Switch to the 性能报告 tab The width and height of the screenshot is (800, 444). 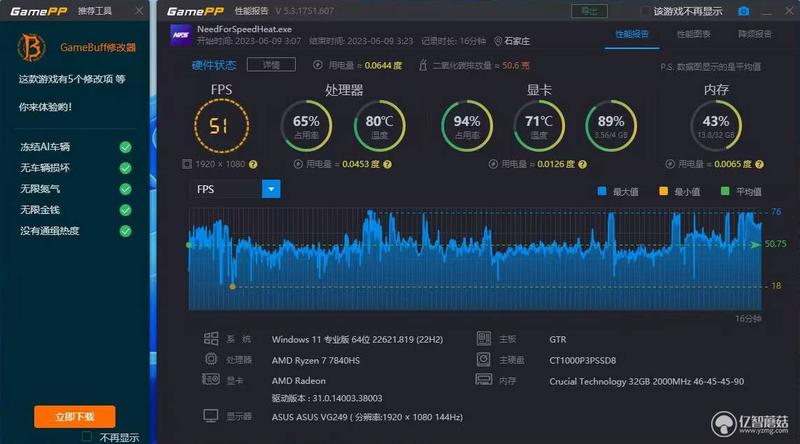[x=632, y=34]
